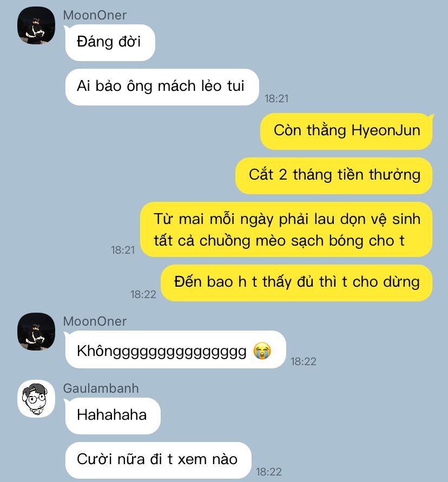Open MoonOner's avatar beside "Đáng đời"
The width and height of the screenshot is (448, 482).
[36, 25]
